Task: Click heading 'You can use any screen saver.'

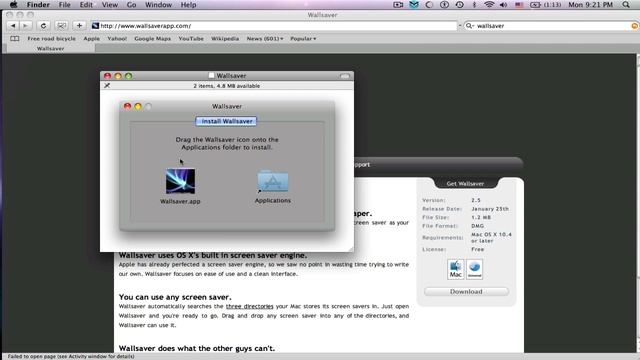Action: (175, 297)
